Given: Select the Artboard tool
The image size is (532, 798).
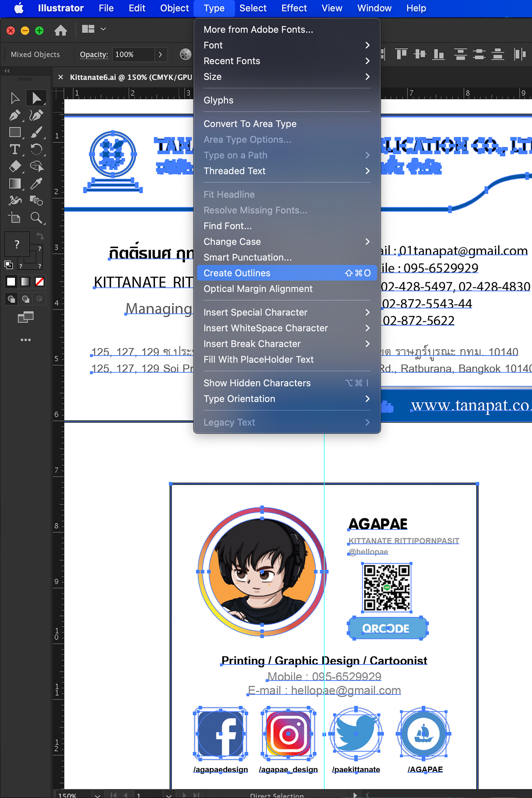Looking at the screenshot, I should (x=15, y=217).
